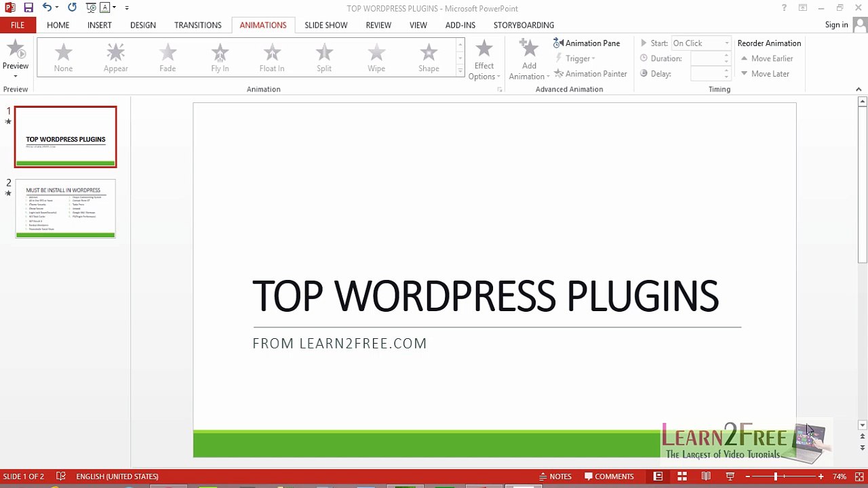This screenshot has height=488, width=868.
Task: Open Add Animation menu
Action: pyautogui.click(x=529, y=60)
